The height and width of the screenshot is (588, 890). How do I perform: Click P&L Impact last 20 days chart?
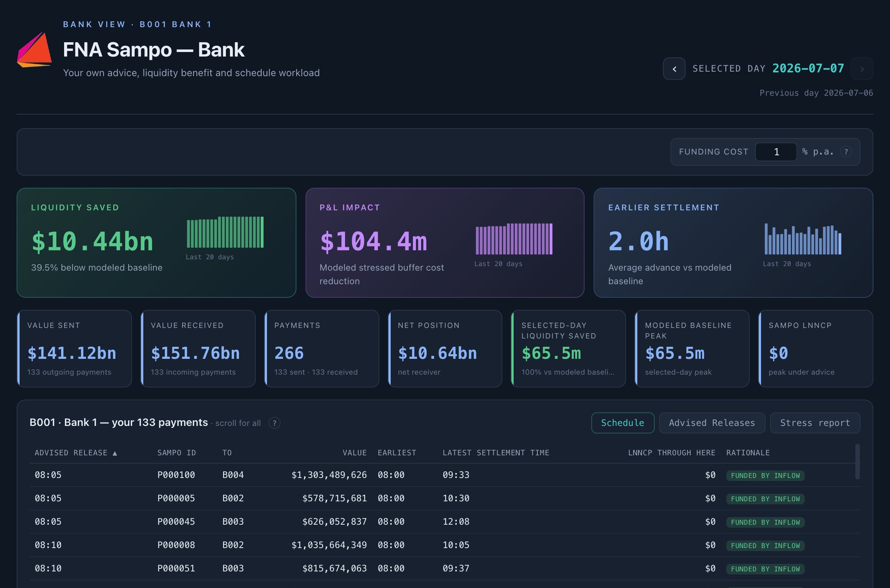[x=514, y=239]
